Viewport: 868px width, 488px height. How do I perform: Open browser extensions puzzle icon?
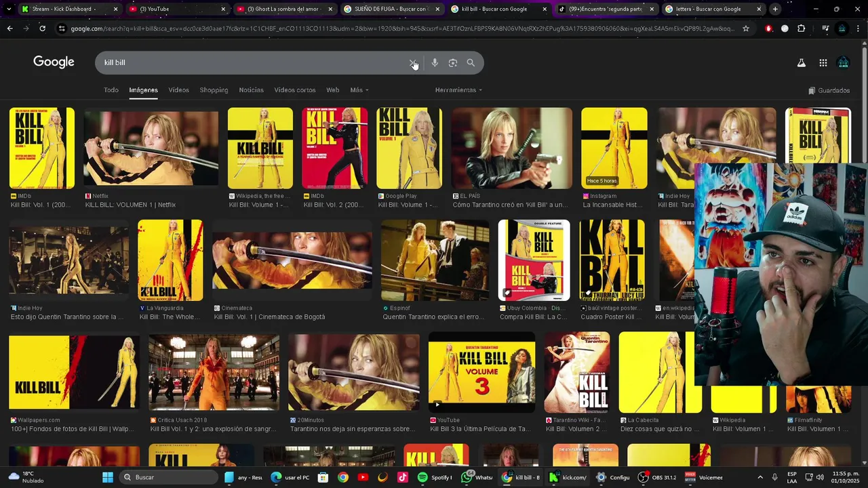coord(802,28)
